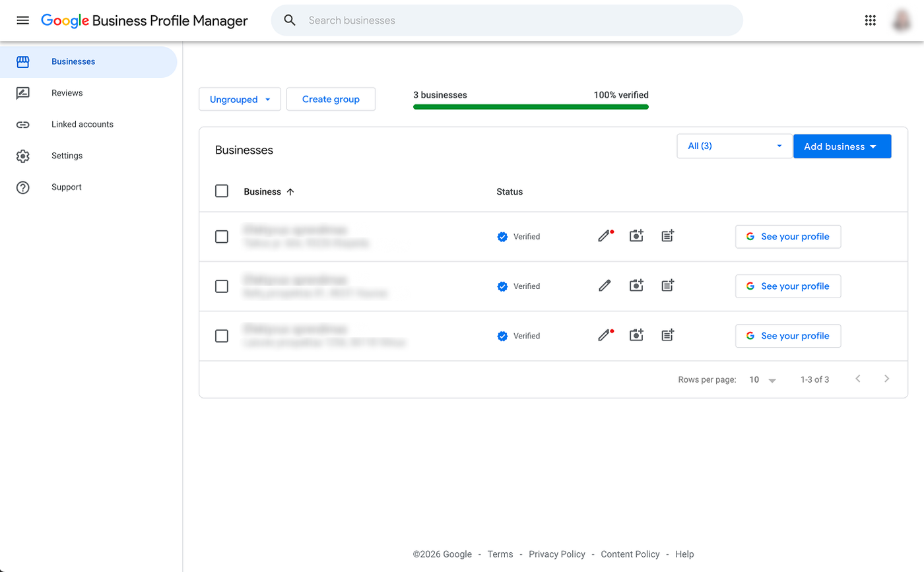Edit the third listed business's profile
924x572 pixels.
(605, 336)
